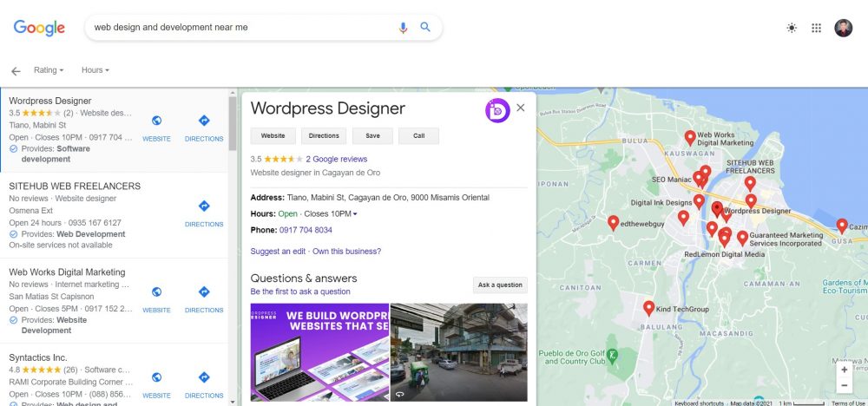Go back with the left arrow
The height and width of the screenshot is (406, 868).
16,71
